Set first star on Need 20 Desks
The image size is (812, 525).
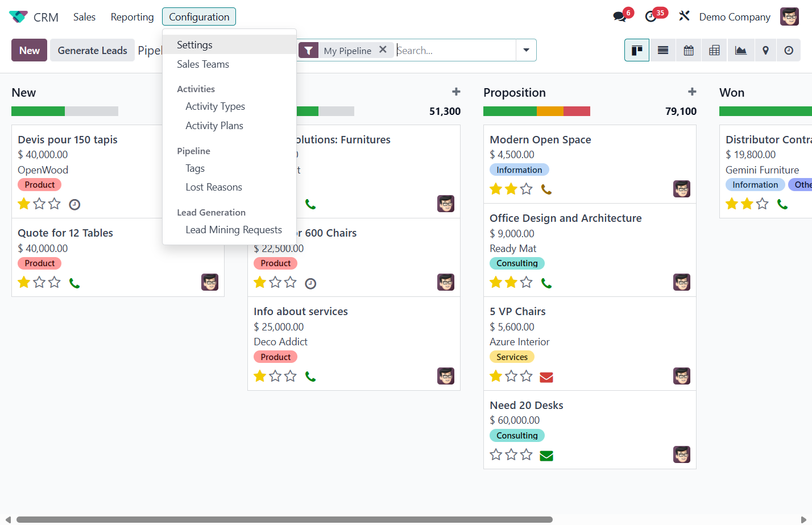click(x=496, y=454)
